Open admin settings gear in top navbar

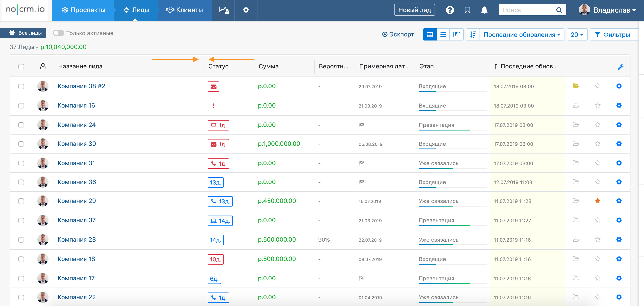click(246, 10)
